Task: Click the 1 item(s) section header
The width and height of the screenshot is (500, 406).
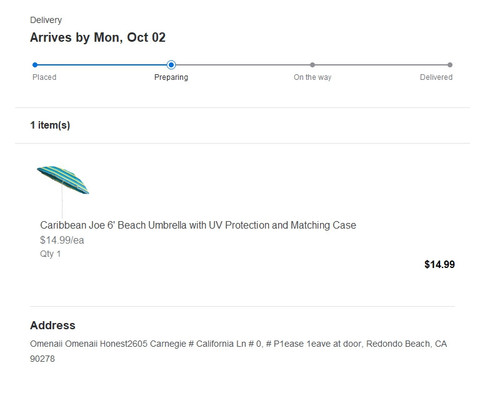Action: coord(50,125)
